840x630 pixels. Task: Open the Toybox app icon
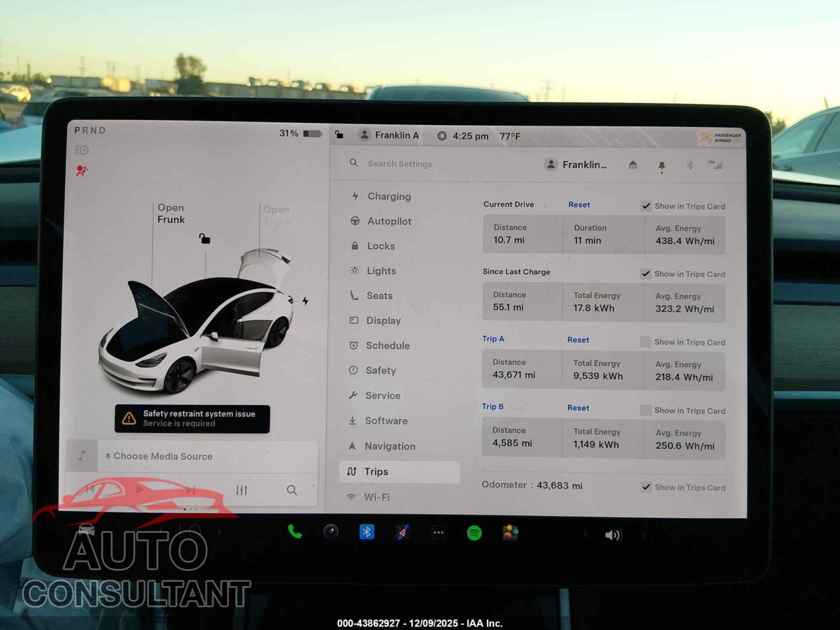(x=510, y=533)
